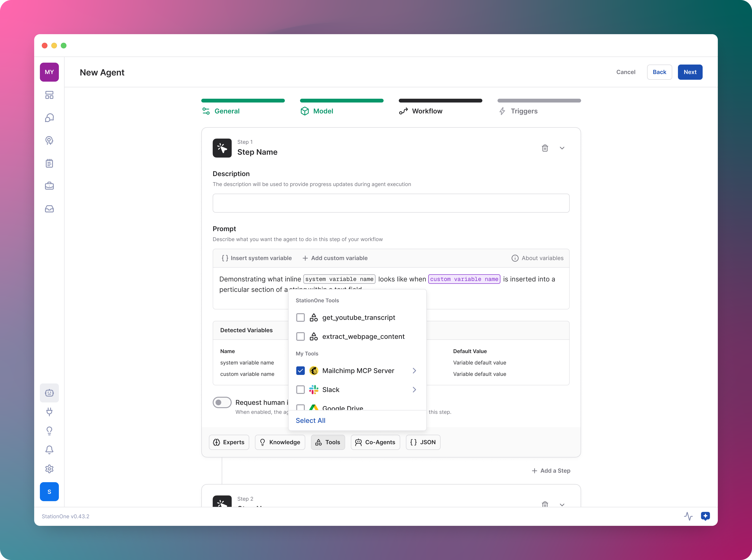This screenshot has height=560, width=752.
Task: Open the chat bubble icon in sidebar
Action: pyautogui.click(x=49, y=118)
